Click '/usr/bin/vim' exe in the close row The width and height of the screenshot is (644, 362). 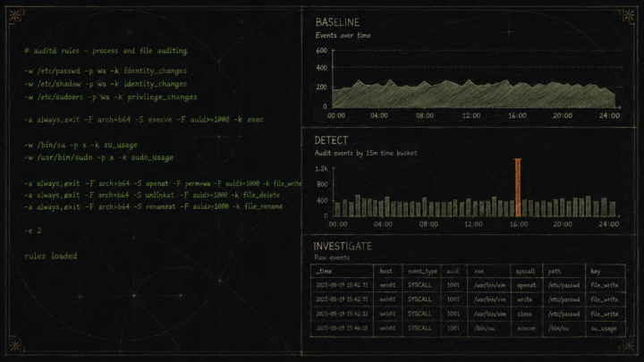490,314
